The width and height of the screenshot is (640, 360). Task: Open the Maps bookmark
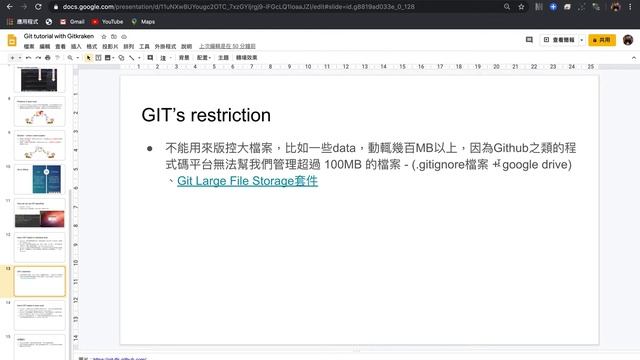tap(143, 22)
